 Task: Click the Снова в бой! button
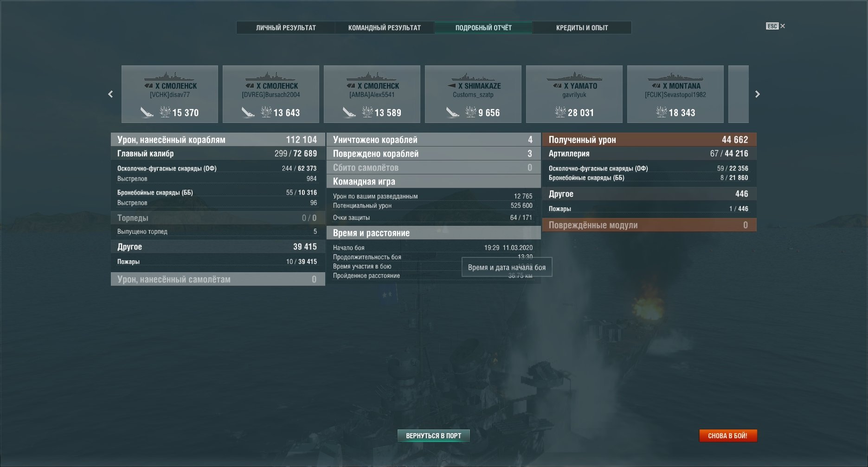728,435
